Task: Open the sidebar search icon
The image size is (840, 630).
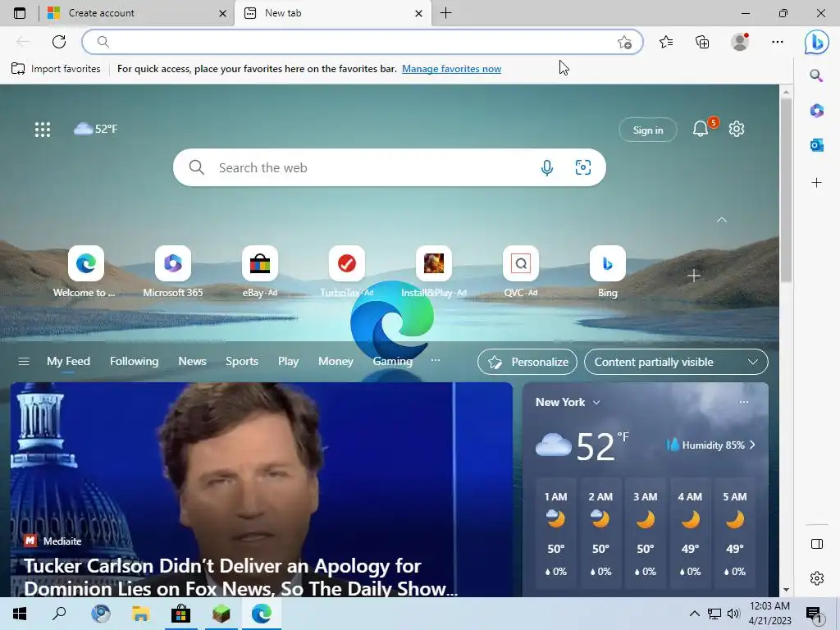Action: pyautogui.click(x=816, y=75)
